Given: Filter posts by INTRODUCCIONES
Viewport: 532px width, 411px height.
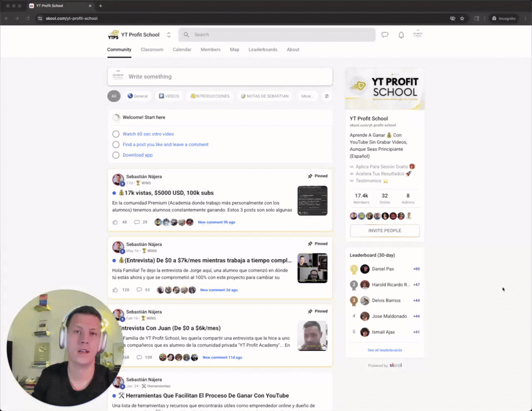Looking at the screenshot, I should [x=210, y=96].
